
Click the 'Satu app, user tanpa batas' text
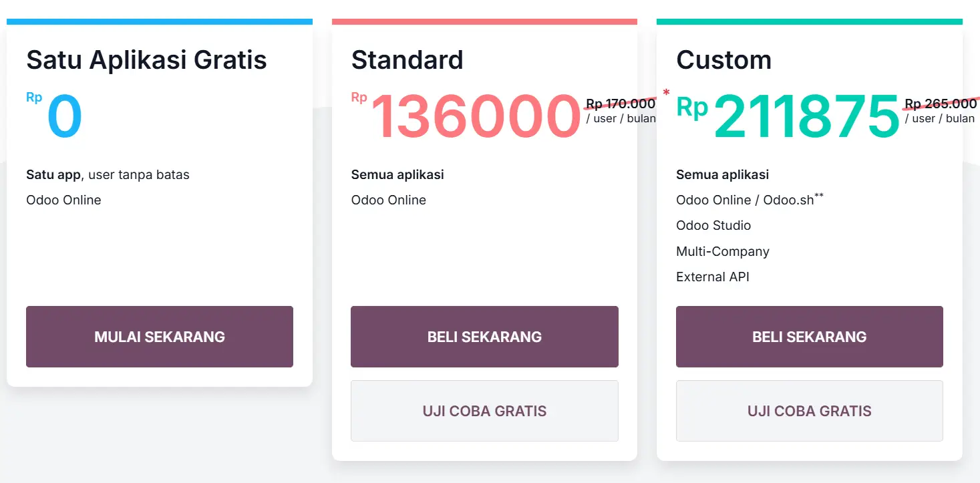tap(108, 175)
